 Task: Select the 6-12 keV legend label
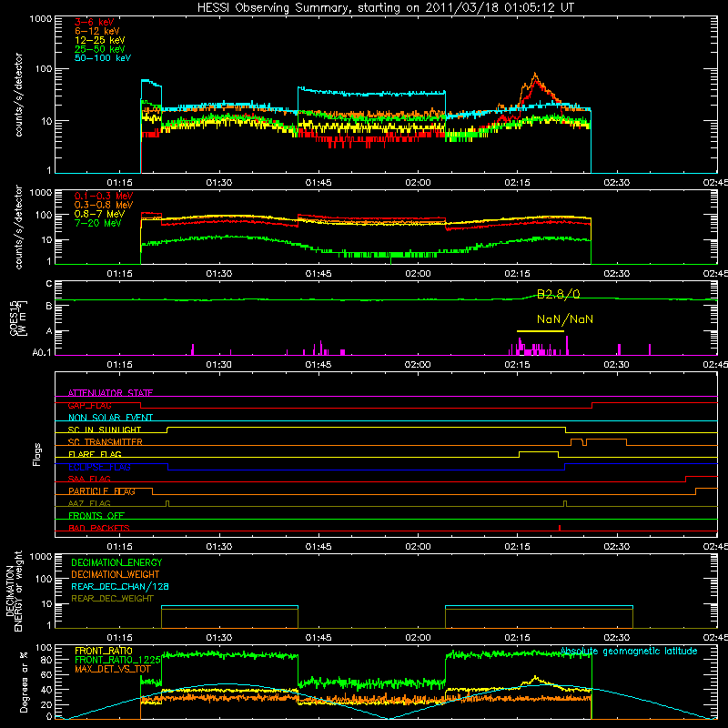coord(97,31)
